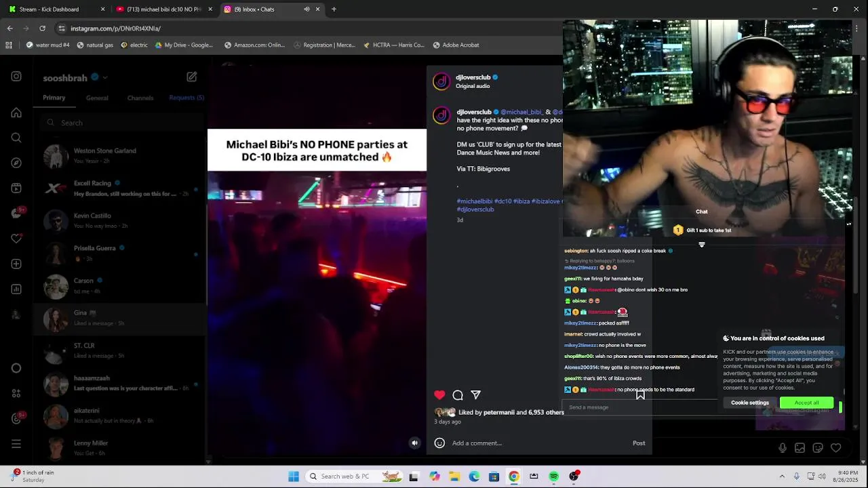Click the heart icon in message bar
Image resolution: width=868 pixels, height=488 pixels.
836,448
